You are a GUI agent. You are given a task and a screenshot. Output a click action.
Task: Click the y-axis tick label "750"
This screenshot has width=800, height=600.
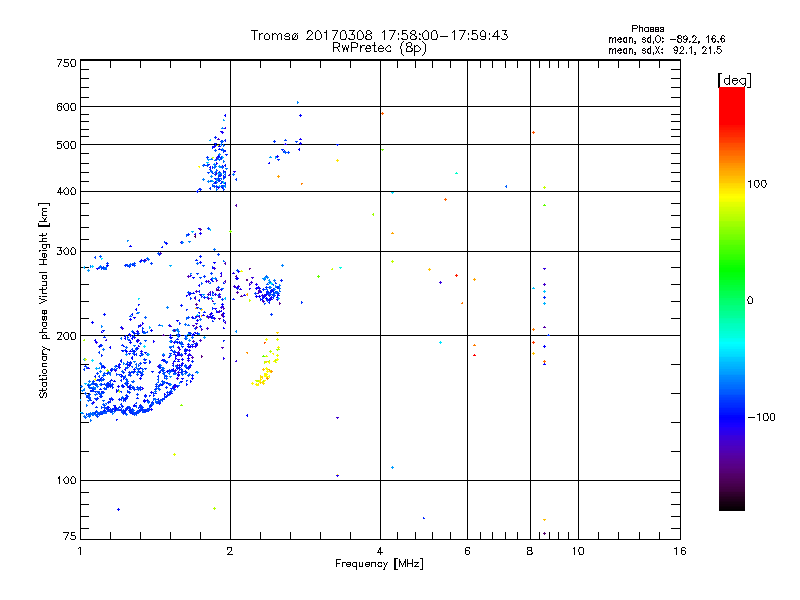tap(66, 63)
